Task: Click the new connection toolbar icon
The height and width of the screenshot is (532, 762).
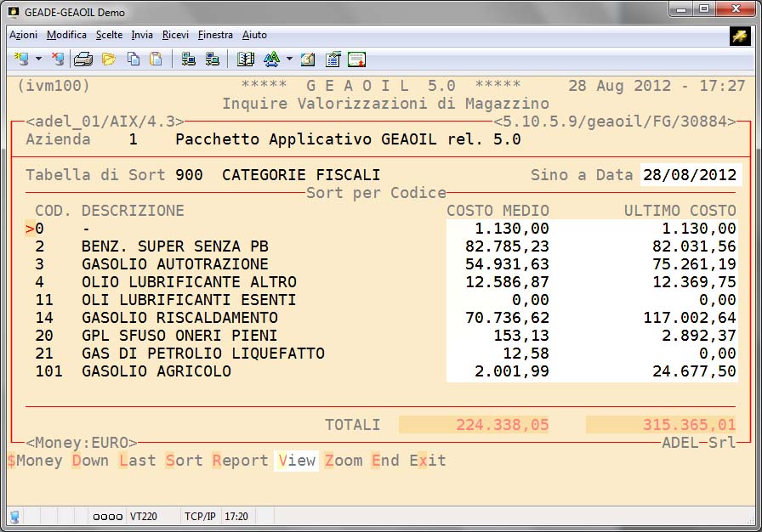Action: [21, 59]
